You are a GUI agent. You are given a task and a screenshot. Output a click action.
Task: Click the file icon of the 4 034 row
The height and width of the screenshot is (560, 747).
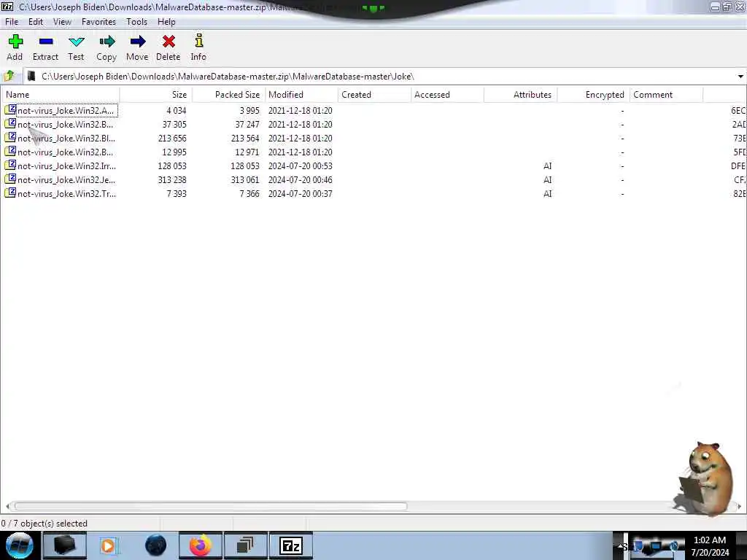[10, 110]
